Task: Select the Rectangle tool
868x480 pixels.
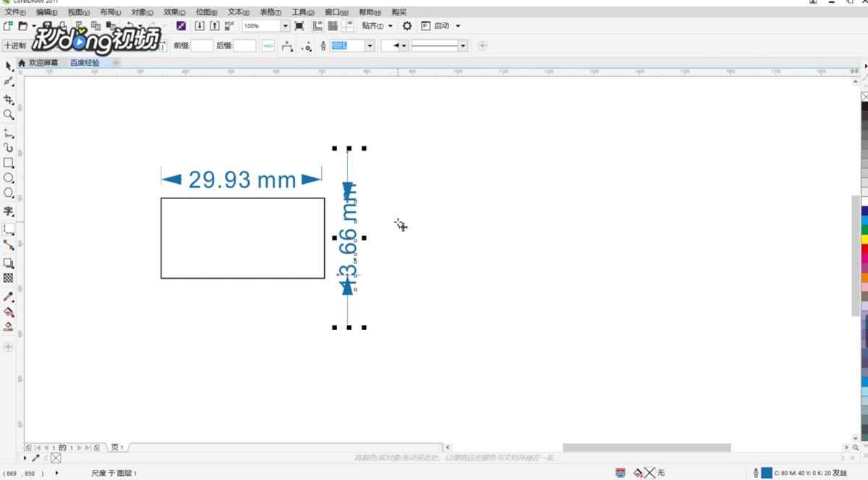Action: (x=9, y=163)
